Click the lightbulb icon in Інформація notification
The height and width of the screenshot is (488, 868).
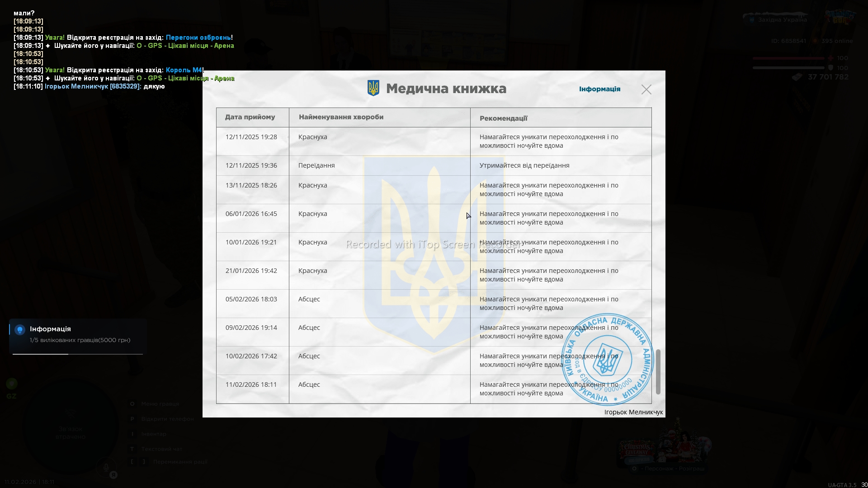(20, 329)
